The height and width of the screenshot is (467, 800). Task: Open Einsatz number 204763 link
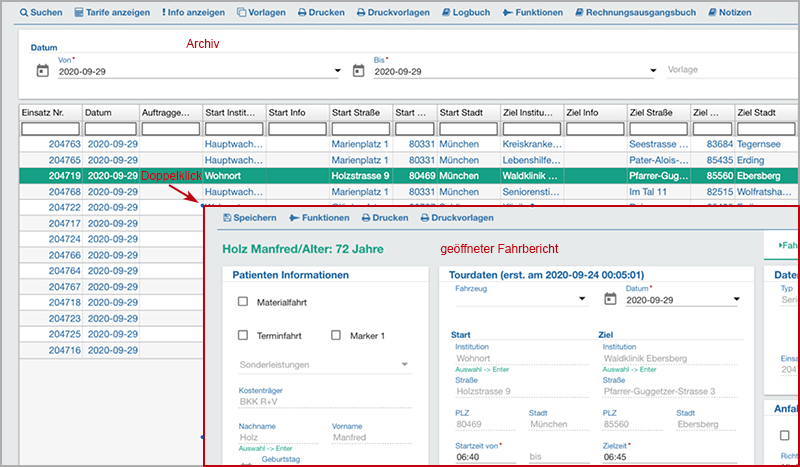coord(64,144)
